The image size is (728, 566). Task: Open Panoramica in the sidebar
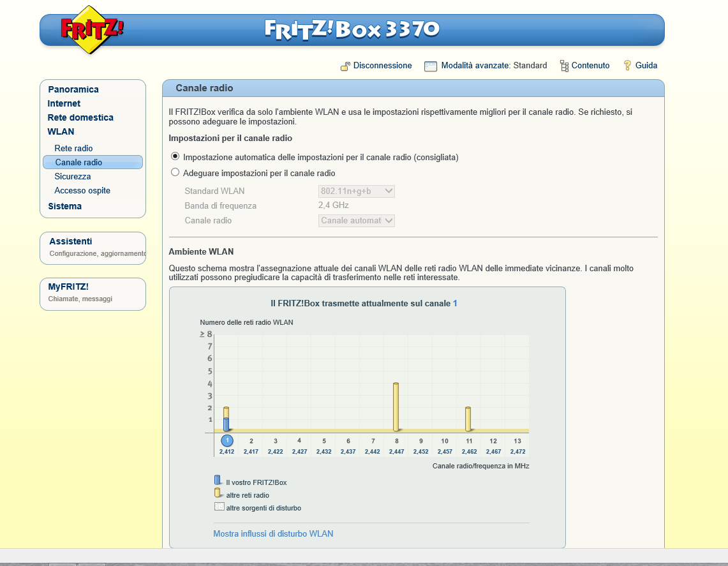73,89
